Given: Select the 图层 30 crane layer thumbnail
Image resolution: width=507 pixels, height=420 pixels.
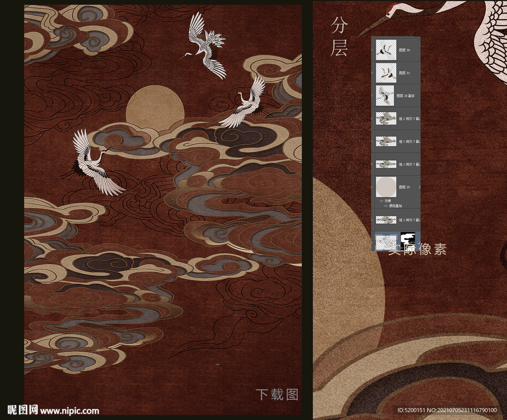Looking at the screenshot, I should pos(386,50).
